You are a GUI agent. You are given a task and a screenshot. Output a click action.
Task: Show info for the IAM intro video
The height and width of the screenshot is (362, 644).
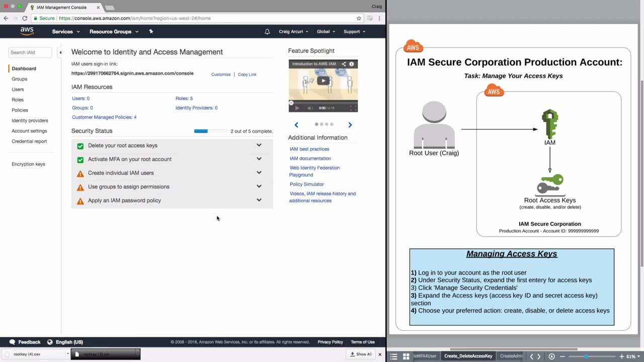tap(352, 64)
